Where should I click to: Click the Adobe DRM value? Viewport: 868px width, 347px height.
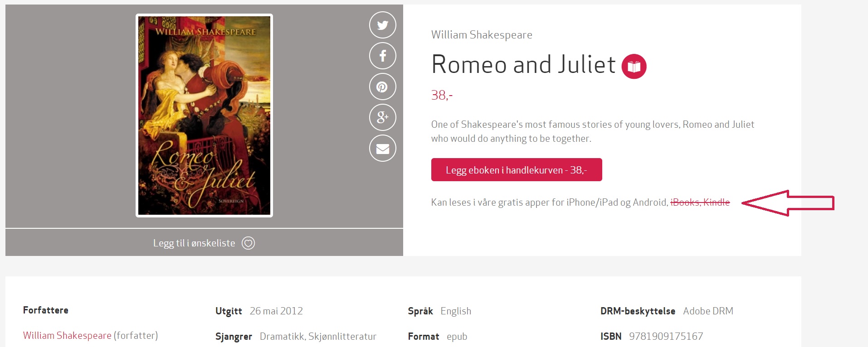707,311
